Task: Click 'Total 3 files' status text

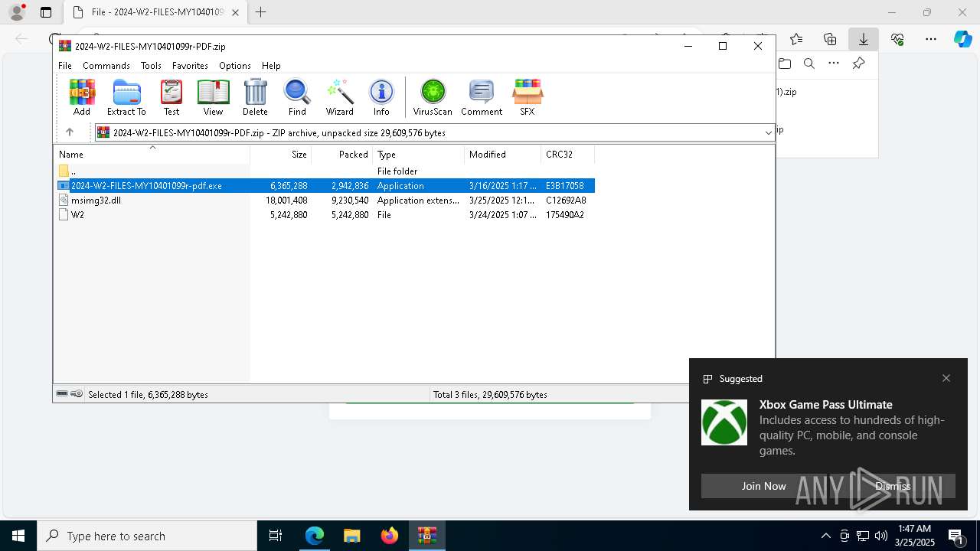Action: [490, 395]
